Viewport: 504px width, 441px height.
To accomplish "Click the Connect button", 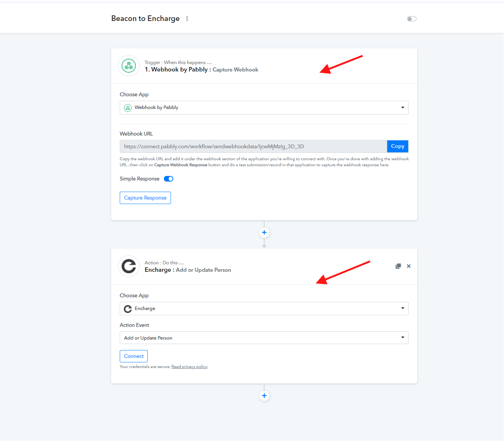I will [x=134, y=356].
